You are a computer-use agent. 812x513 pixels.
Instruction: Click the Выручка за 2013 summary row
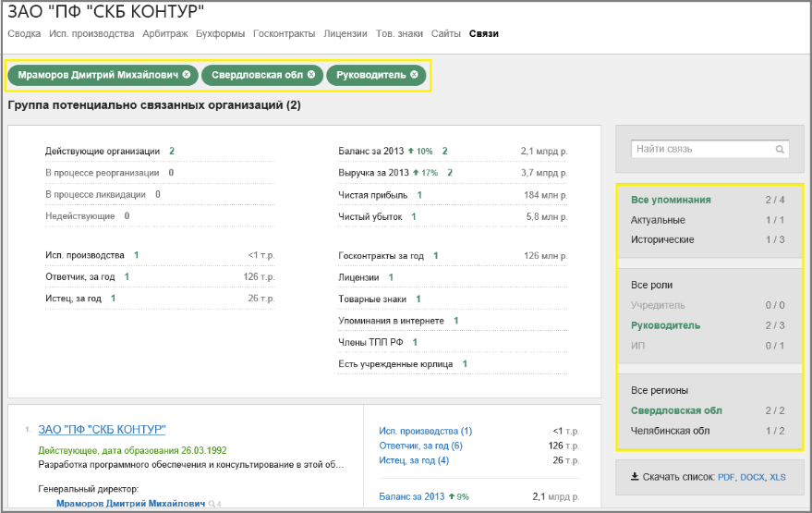click(x=453, y=173)
